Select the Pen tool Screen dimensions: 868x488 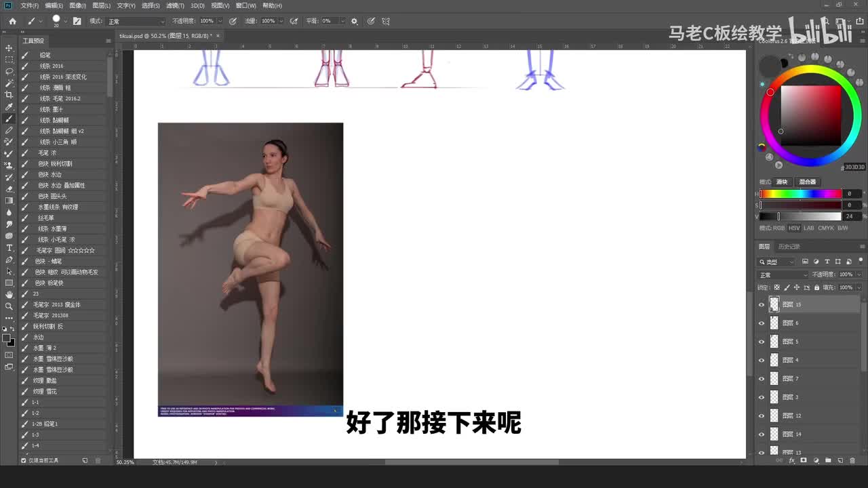(x=9, y=260)
